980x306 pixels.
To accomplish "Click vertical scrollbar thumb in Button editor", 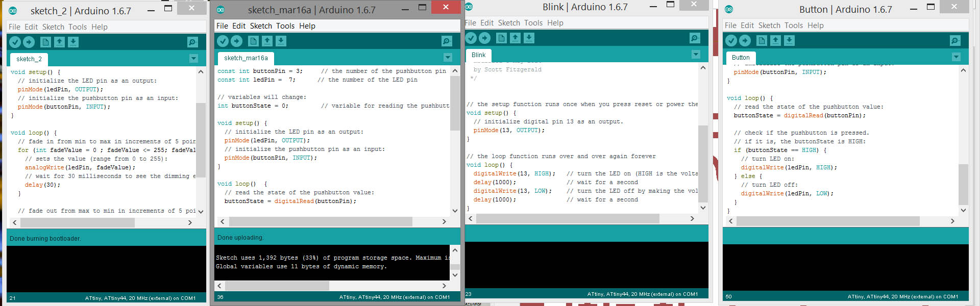I will (x=963, y=184).
